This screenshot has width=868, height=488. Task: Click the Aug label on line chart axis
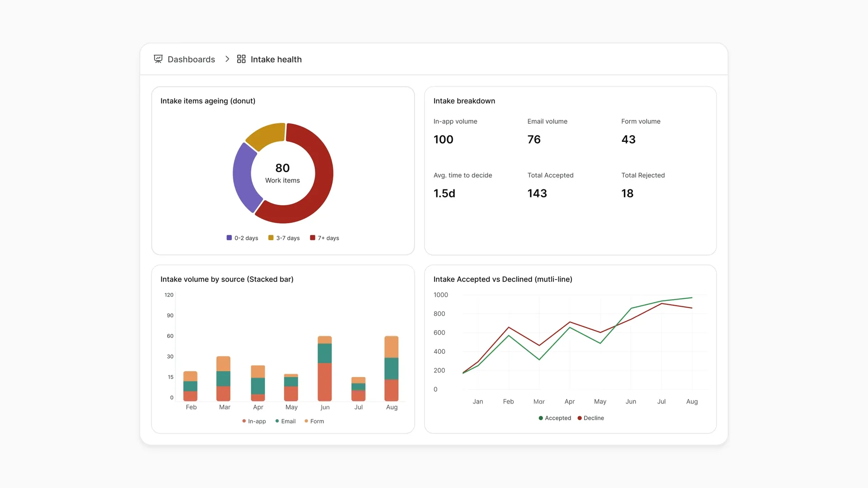(692, 402)
